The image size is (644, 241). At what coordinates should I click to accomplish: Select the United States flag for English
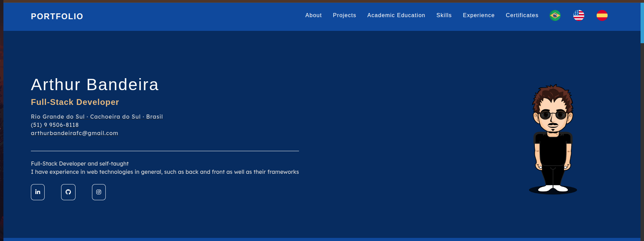point(579,15)
